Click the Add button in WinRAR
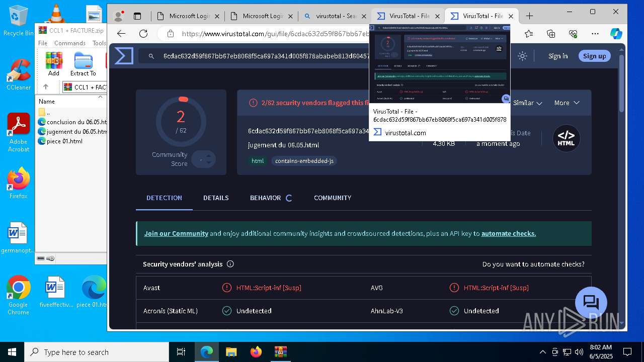This screenshot has height=362, width=644. [x=54, y=64]
